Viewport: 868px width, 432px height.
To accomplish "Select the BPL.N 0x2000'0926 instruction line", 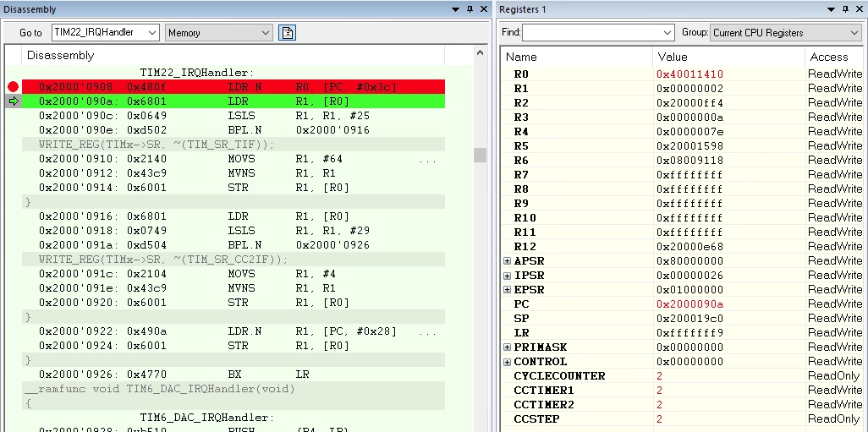I will (233, 245).
